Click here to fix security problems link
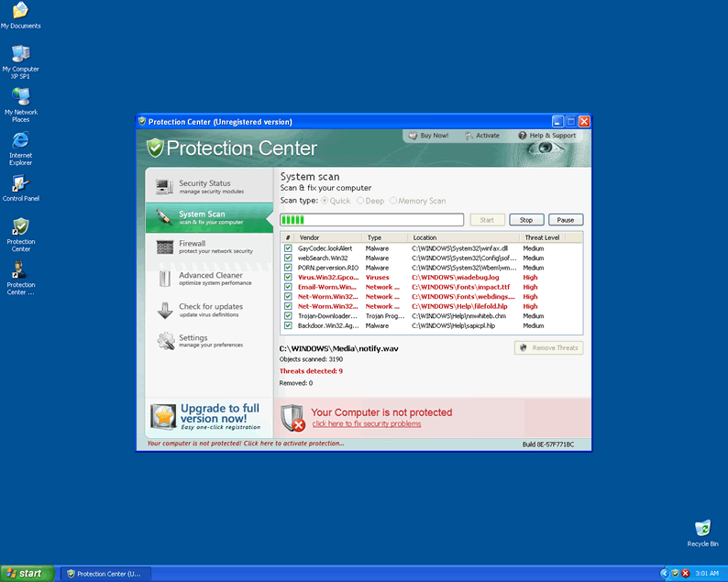The width and height of the screenshot is (728, 582). click(367, 423)
